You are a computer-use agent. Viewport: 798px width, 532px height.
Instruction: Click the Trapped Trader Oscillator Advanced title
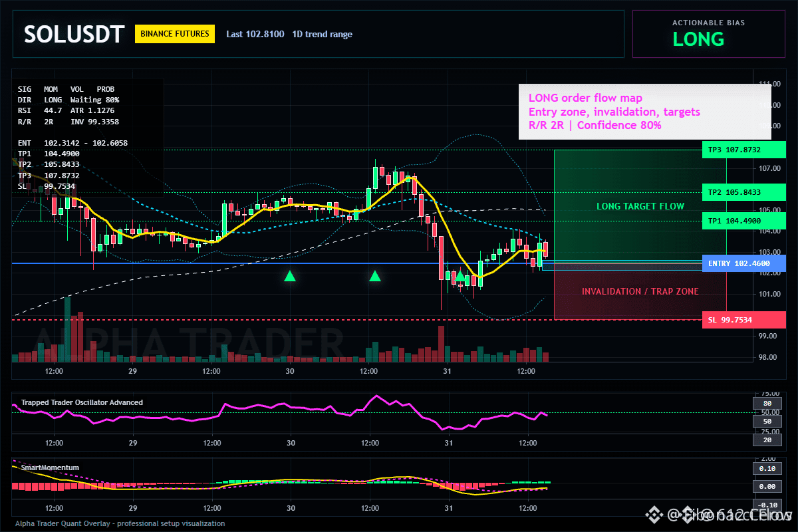82,402
